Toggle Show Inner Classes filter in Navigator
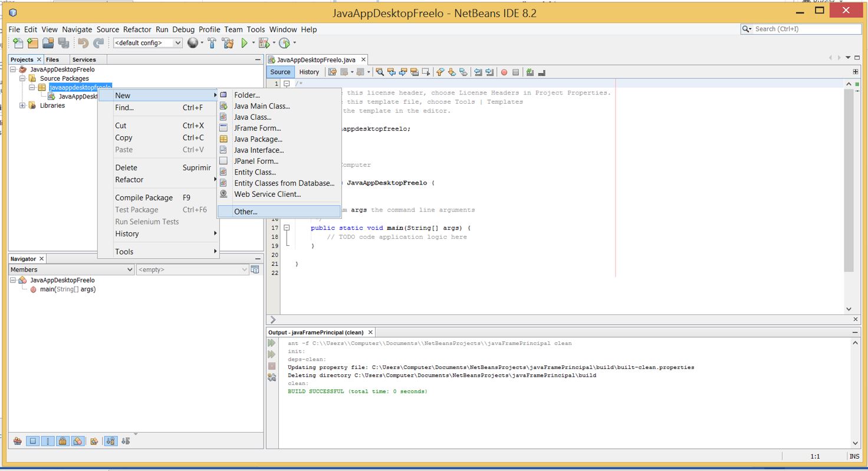The height and width of the screenshot is (471, 868). [x=78, y=441]
